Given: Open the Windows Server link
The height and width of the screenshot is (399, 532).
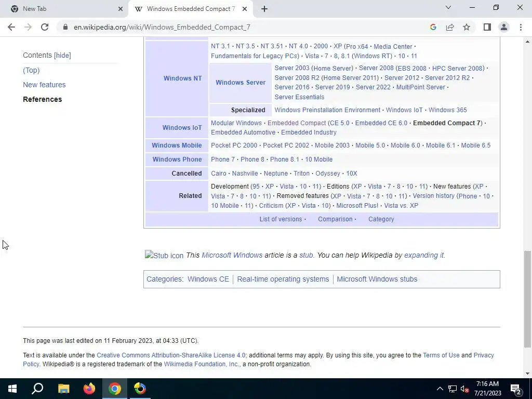Looking at the screenshot, I should pyautogui.click(x=241, y=83).
